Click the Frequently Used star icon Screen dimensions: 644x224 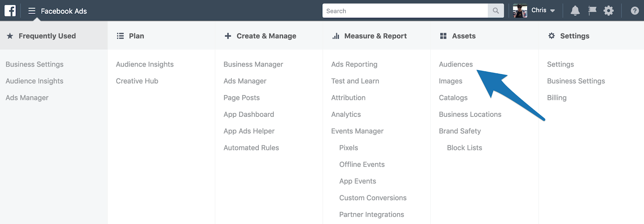click(10, 36)
